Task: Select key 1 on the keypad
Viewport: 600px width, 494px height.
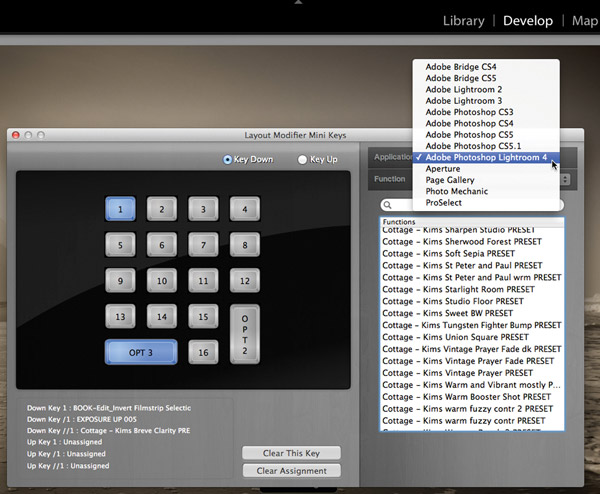Action: click(x=120, y=209)
